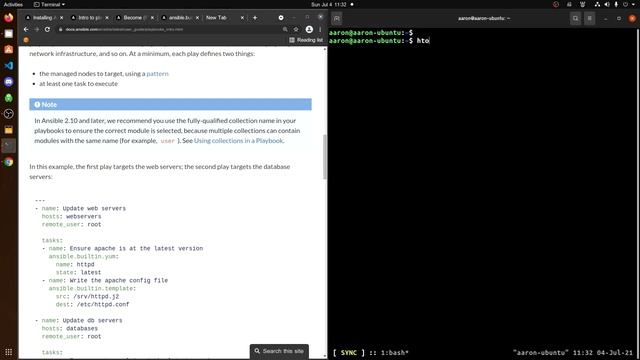Screen dimensions: 640x360
Task: Close the 'New Tab' browser tab
Action: point(242,18)
